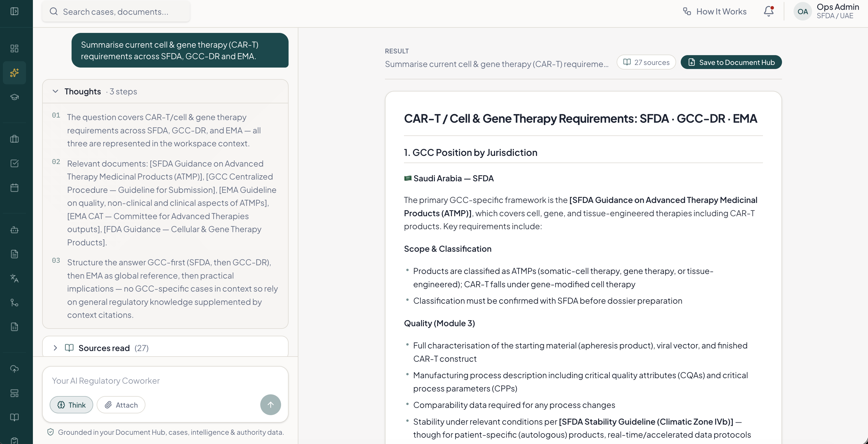
Task: Open the translate languages icon in sidebar
Action: click(x=14, y=278)
